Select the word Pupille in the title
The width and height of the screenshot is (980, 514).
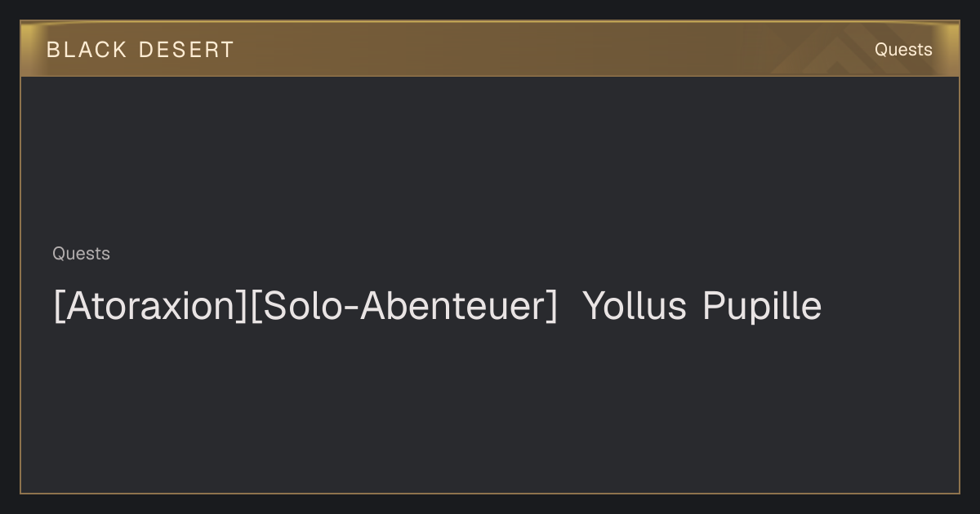coord(762,307)
